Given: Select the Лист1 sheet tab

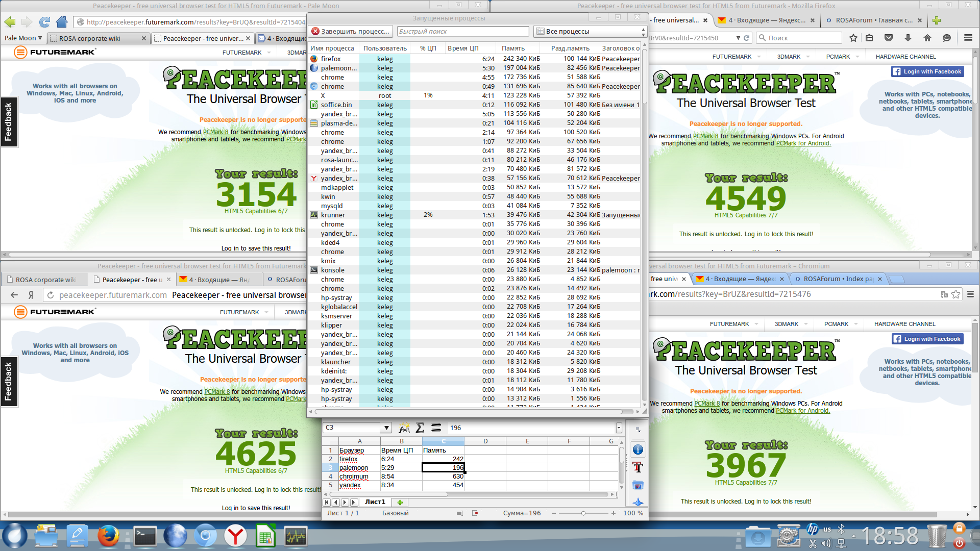Looking at the screenshot, I should coord(375,503).
